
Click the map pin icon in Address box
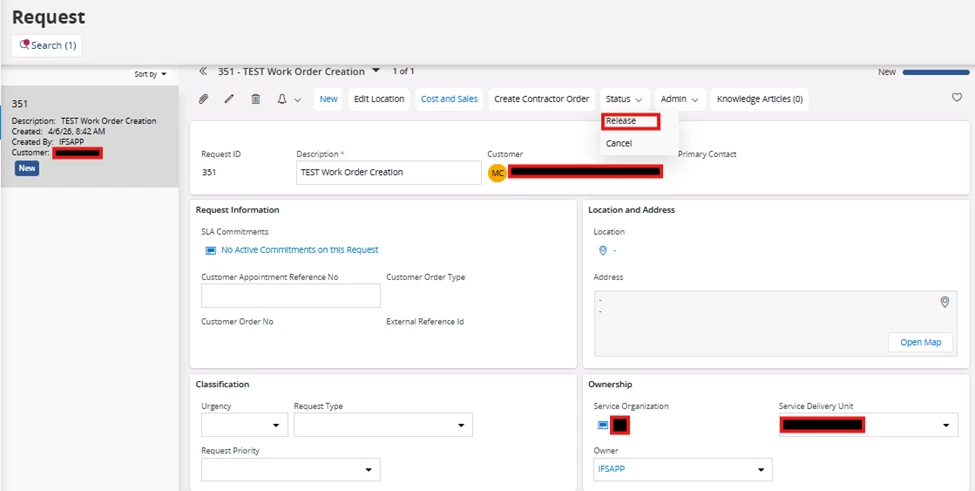944,302
